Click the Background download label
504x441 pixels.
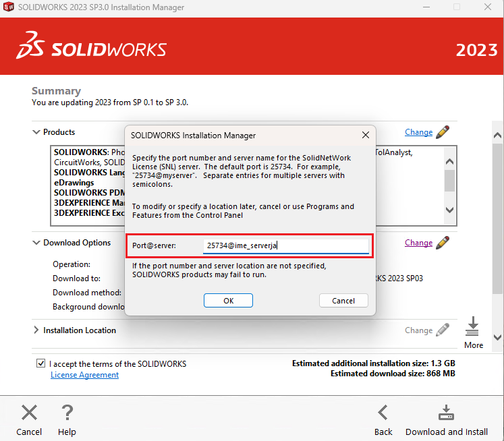pos(88,307)
